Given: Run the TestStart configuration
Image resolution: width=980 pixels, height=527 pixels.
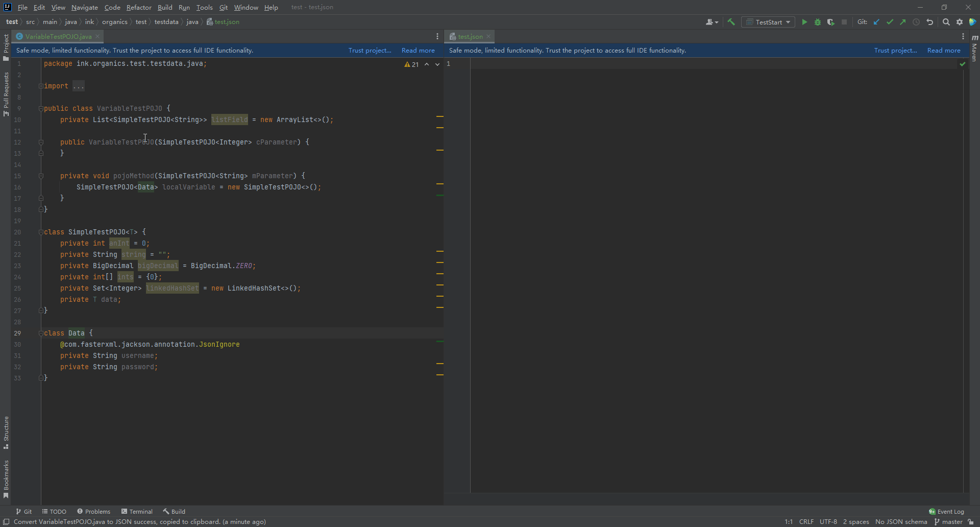Looking at the screenshot, I should coord(804,22).
